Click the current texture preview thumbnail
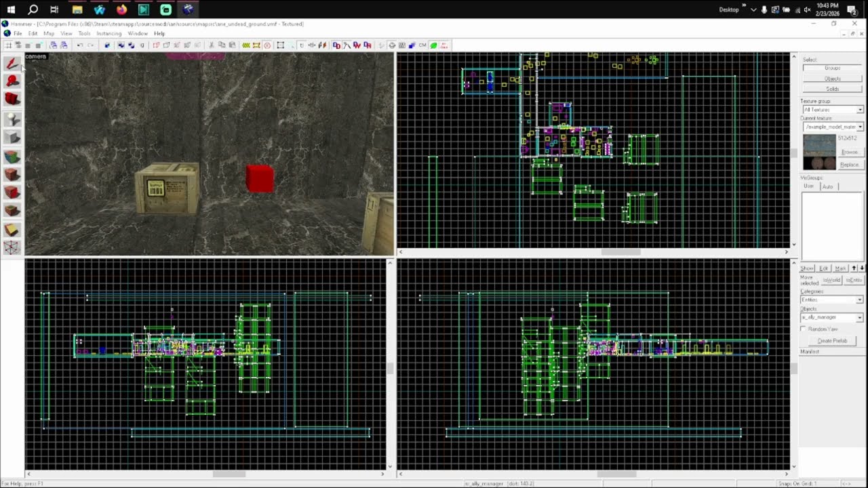Screen dimensions: 868x488 pyautogui.click(x=819, y=152)
